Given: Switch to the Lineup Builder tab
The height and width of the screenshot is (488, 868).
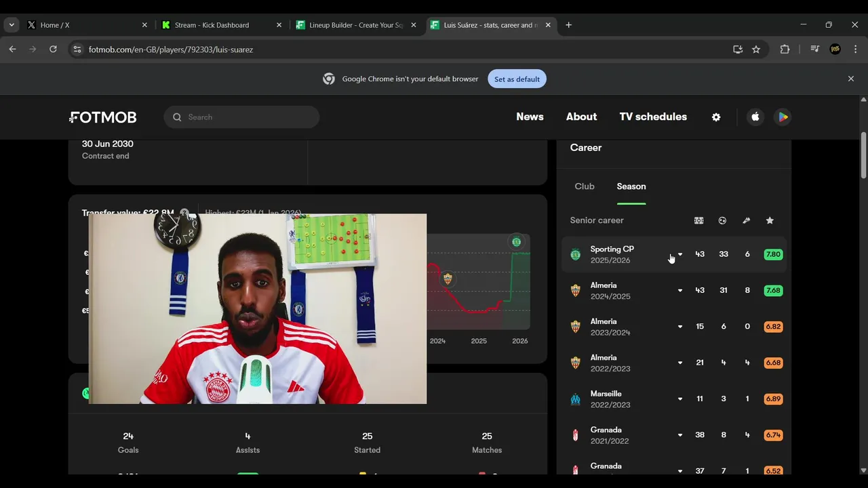Looking at the screenshot, I should pyautogui.click(x=357, y=25).
